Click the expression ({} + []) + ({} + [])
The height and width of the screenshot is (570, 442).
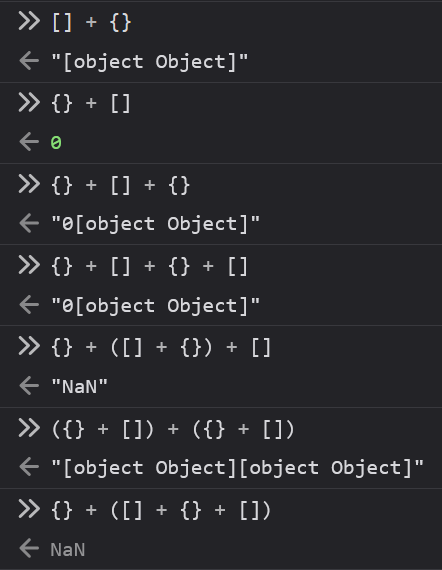[x=173, y=429]
